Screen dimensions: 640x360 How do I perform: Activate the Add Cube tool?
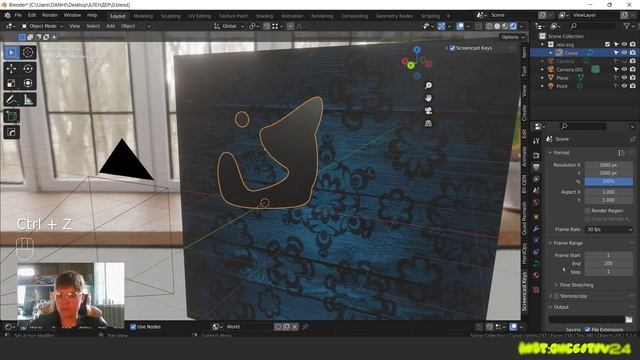[11, 116]
